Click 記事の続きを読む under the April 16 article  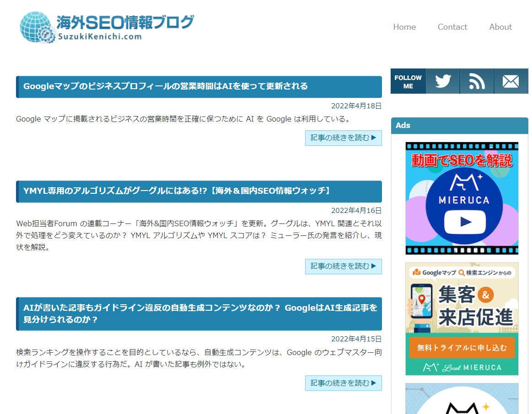344,266
